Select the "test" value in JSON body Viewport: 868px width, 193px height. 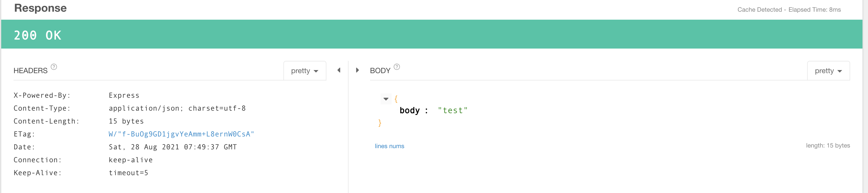452,110
